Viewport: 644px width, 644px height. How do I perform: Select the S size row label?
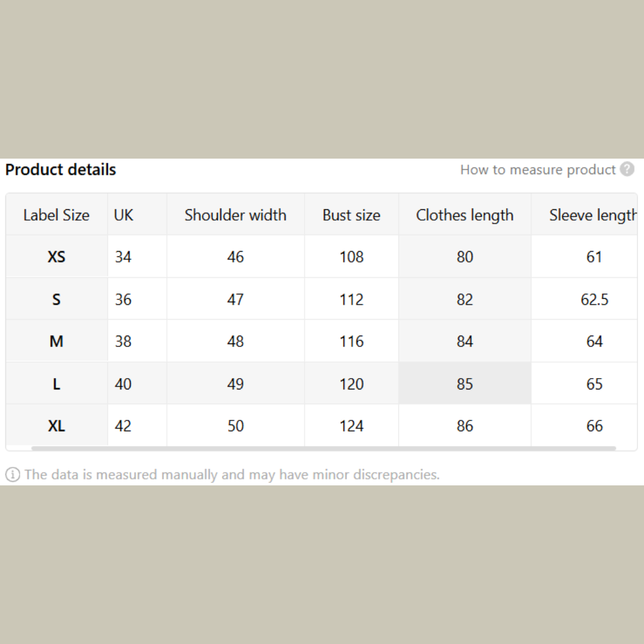tap(56, 299)
